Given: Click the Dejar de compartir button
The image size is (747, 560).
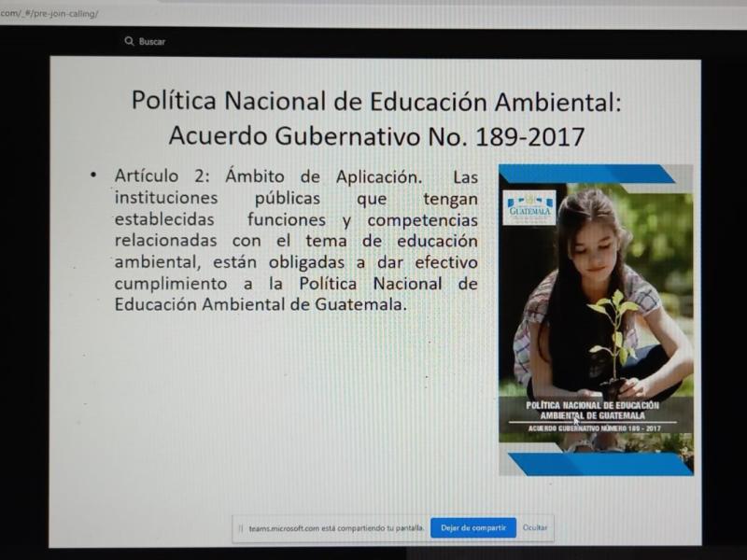Looking at the screenshot, I should point(473,528).
